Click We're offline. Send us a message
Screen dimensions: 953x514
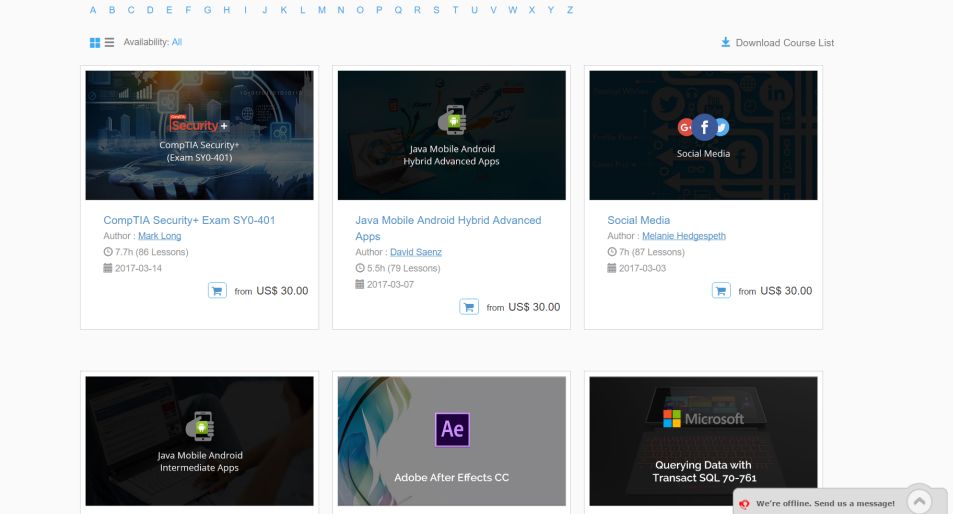(x=825, y=504)
